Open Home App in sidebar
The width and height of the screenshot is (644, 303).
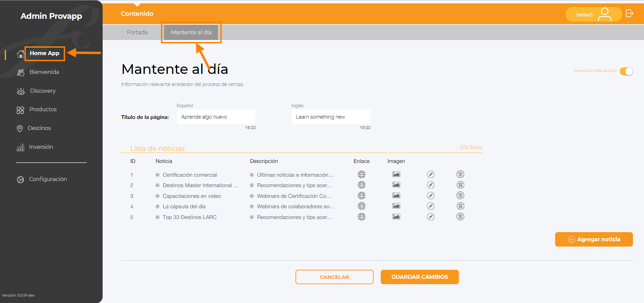(x=45, y=53)
